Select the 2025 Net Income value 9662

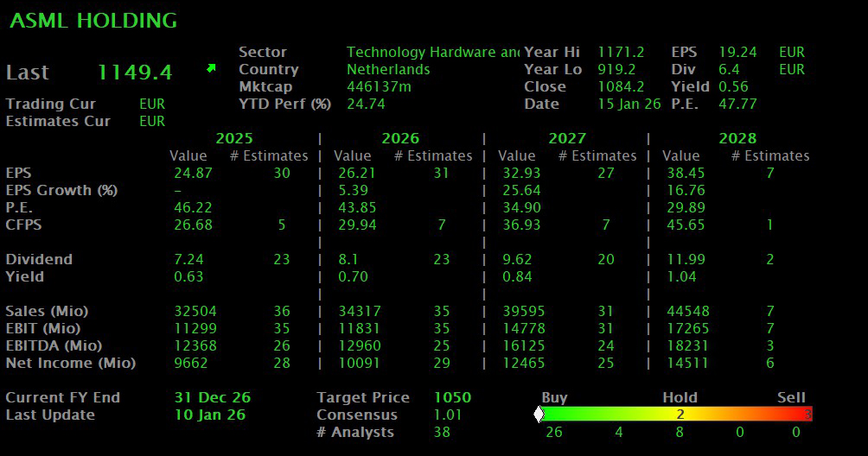[x=191, y=363]
